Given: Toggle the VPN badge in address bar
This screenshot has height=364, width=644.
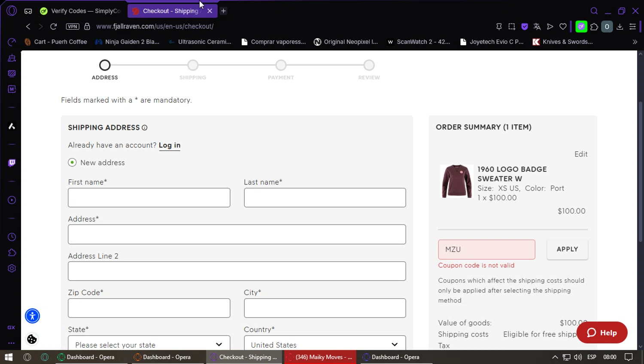Looking at the screenshot, I should point(72,26).
